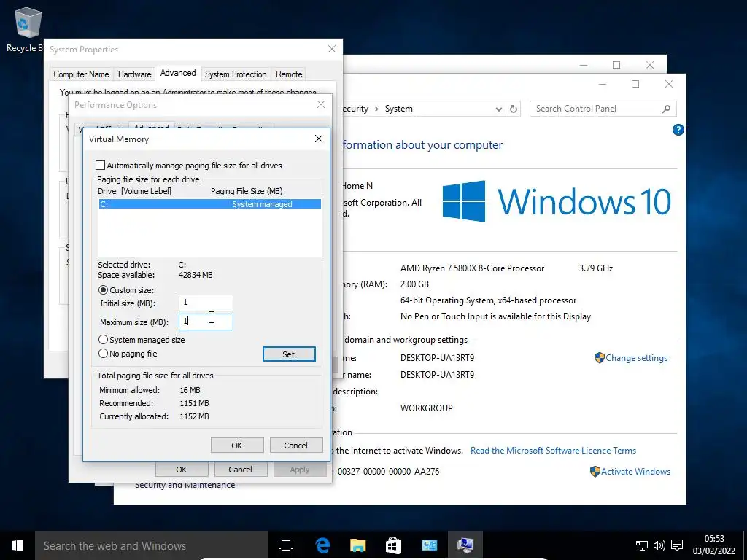747x560 pixels.
Task: Click the Windows 10 logo image
Action: point(557,201)
